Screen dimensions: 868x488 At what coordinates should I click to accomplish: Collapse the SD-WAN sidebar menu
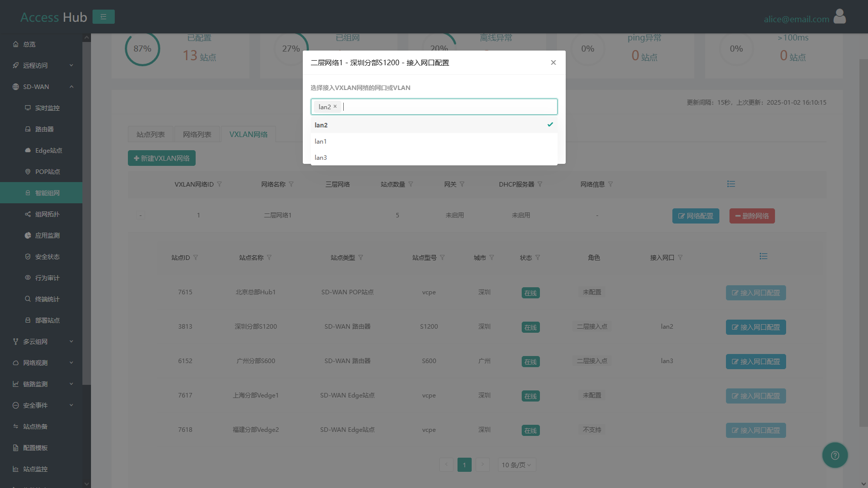41,87
